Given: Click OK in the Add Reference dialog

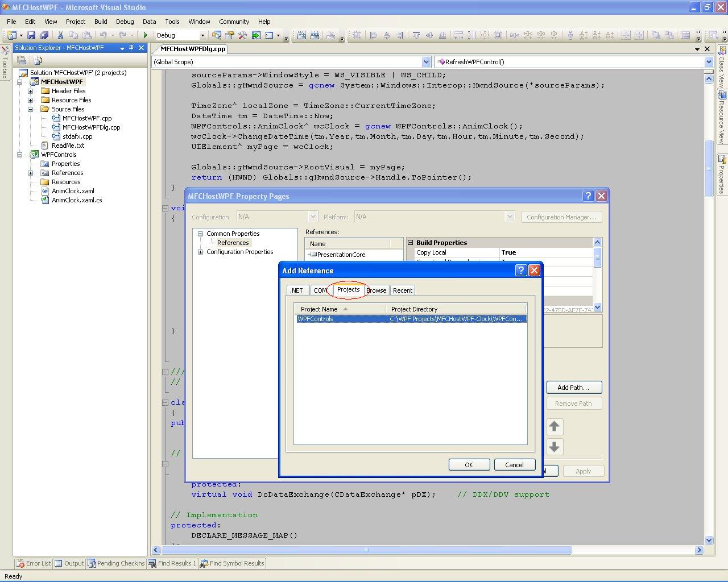Looking at the screenshot, I should point(469,465).
